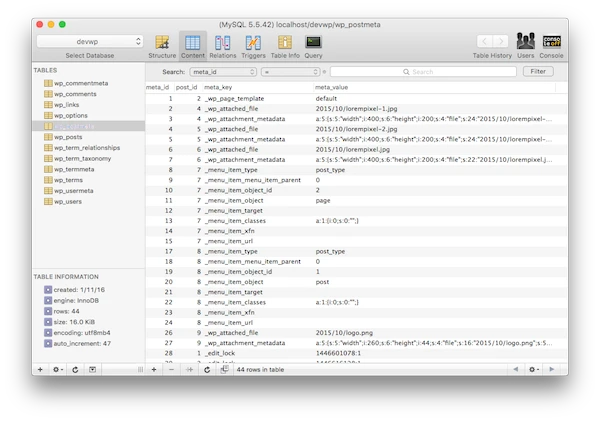The height and width of the screenshot is (421, 600).
Task: Open the Triggers view
Action: 252,43
